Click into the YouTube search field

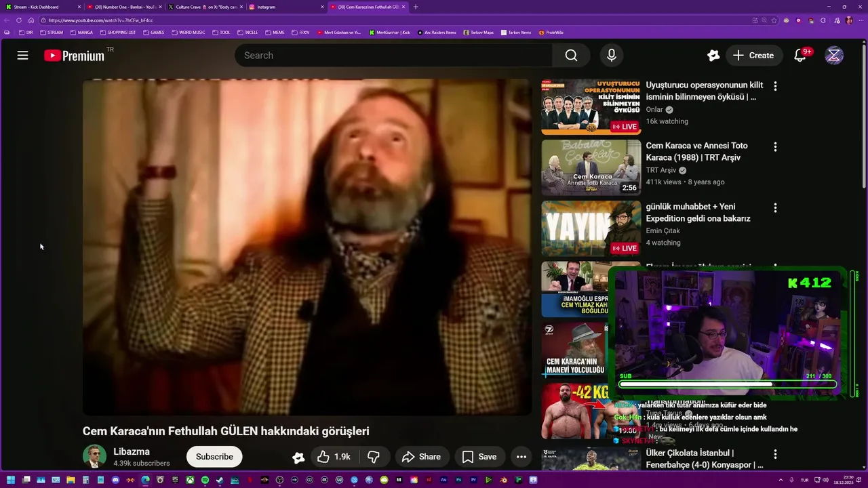393,56
